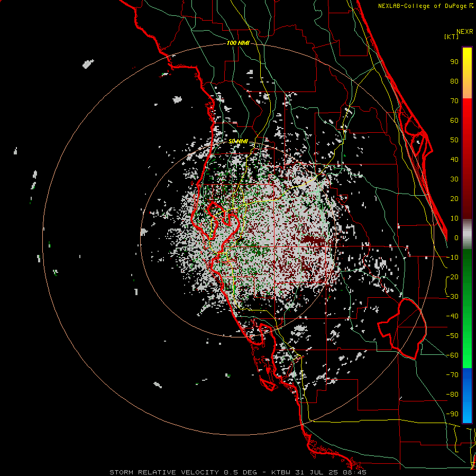Click the storm relative velocity caption text

coord(238,472)
